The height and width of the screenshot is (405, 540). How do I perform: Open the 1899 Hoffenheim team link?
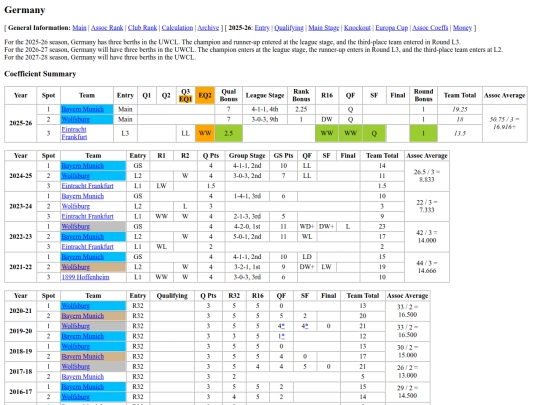(x=85, y=277)
